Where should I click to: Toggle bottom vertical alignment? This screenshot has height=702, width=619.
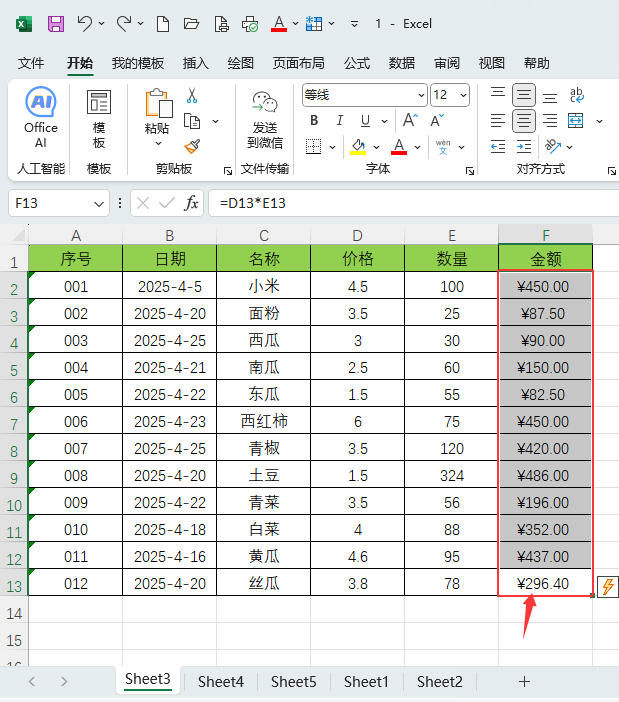550,97
